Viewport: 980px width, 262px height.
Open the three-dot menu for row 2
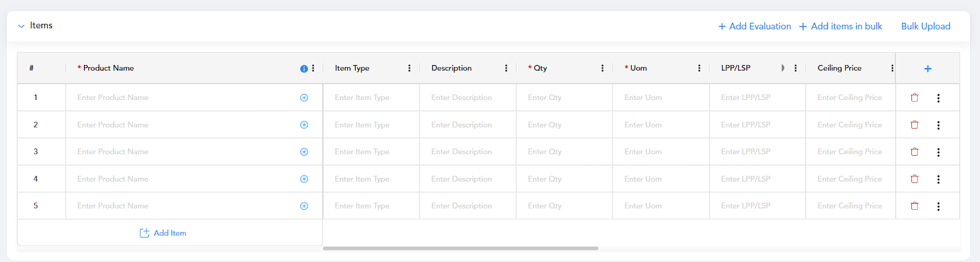(938, 125)
